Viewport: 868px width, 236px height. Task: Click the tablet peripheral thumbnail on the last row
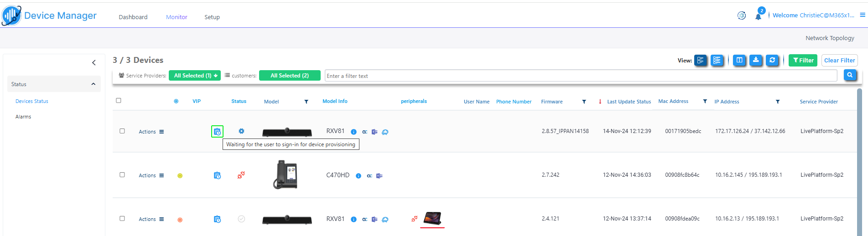432,218
